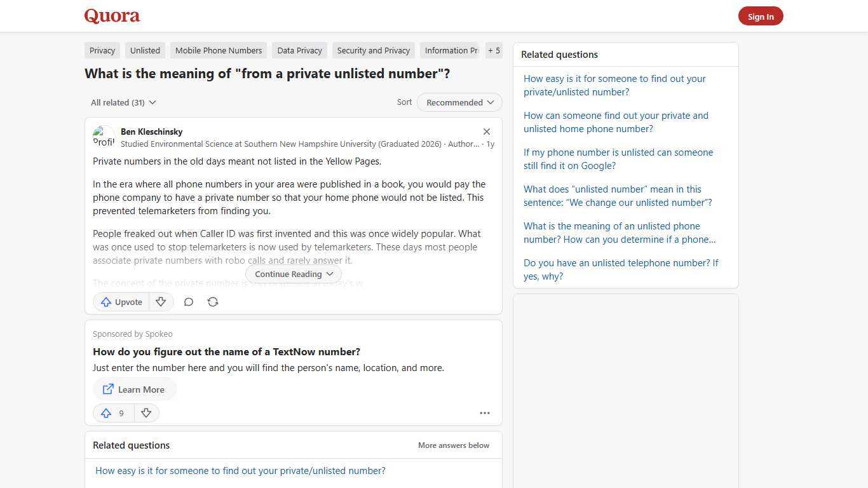Click Learn More on the Spokeo ad

click(x=134, y=390)
